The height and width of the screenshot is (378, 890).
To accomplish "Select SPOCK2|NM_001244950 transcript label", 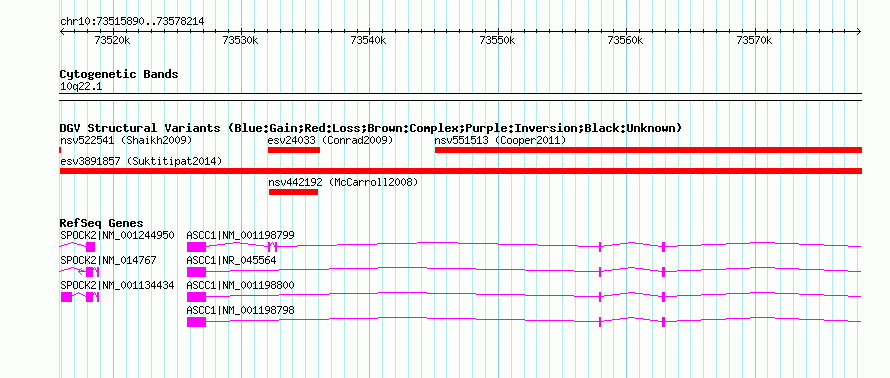I will click(x=117, y=235).
